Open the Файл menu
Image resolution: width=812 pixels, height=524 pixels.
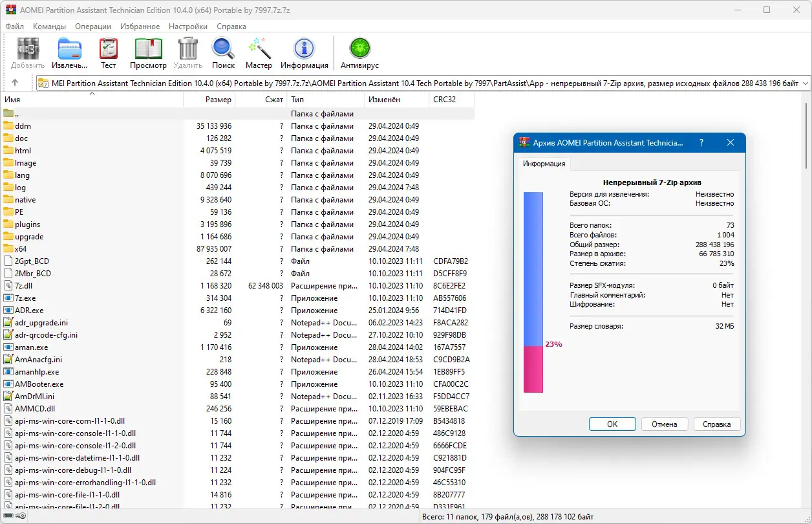tap(14, 27)
